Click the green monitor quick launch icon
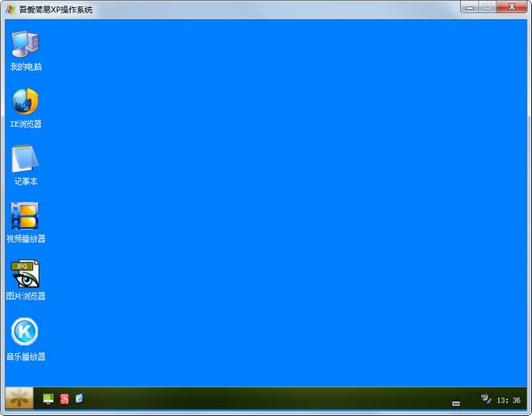 point(48,399)
